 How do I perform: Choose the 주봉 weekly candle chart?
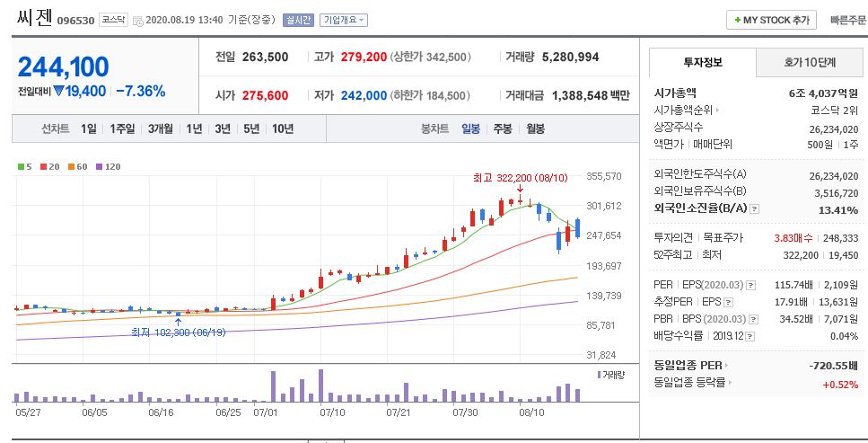click(x=504, y=128)
